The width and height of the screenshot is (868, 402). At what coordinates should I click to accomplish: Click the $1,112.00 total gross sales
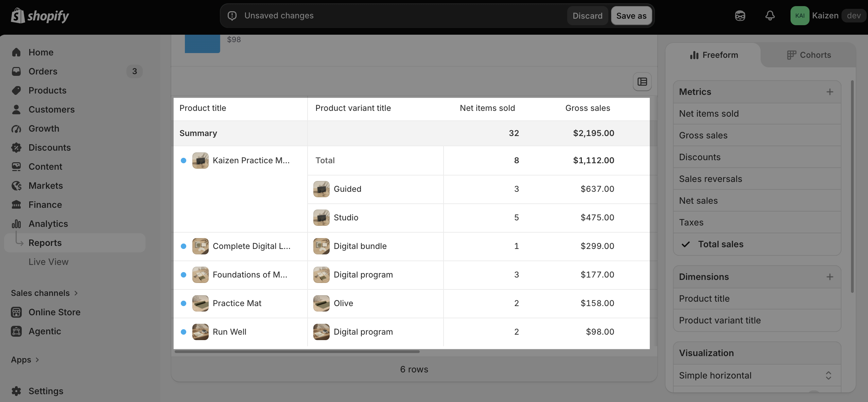click(x=593, y=161)
